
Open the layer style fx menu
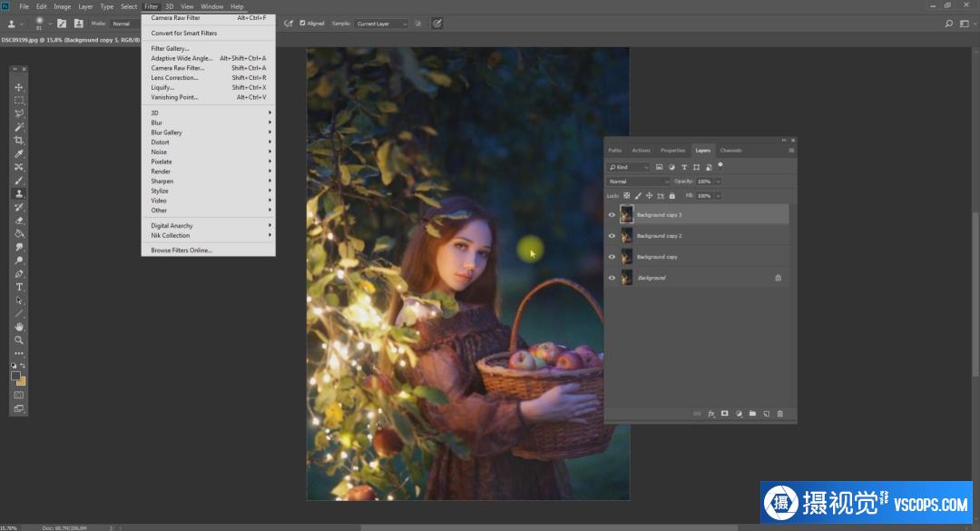click(710, 414)
